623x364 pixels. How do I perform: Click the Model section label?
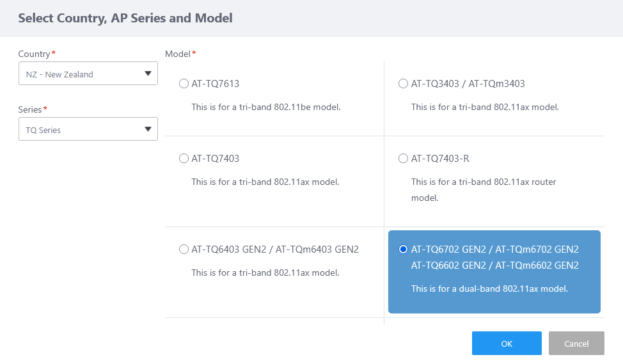178,54
